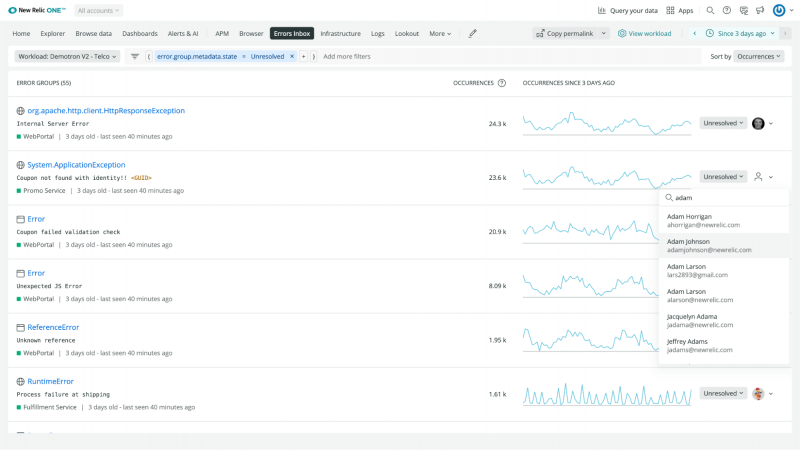The width and height of the screenshot is (800, 450).
Task: Change Unresolved status for HttpResponseException row
Action: point(723,123)
